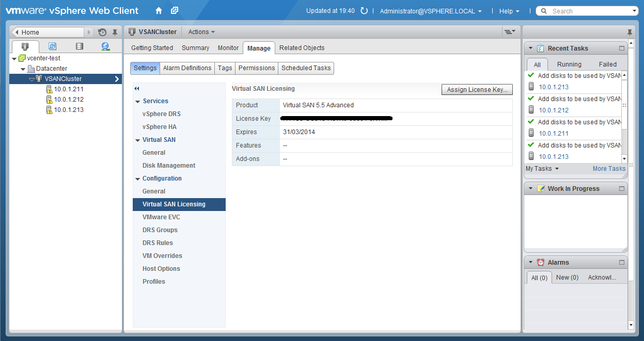Click the Home icon in the top bar
The width and height of the screenshot is (644, 341).
(159, 10)
